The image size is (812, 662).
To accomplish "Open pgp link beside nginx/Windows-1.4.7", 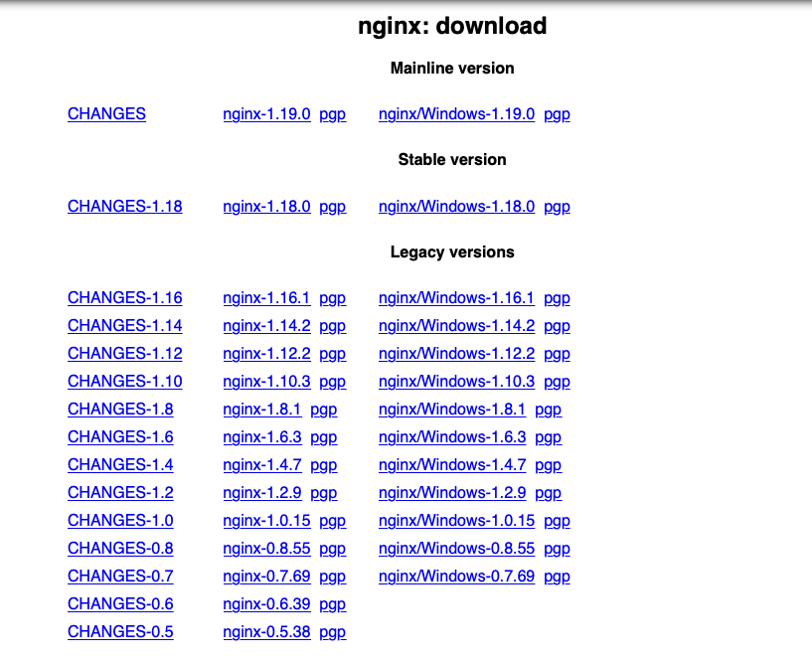I will tap(548, 465).
